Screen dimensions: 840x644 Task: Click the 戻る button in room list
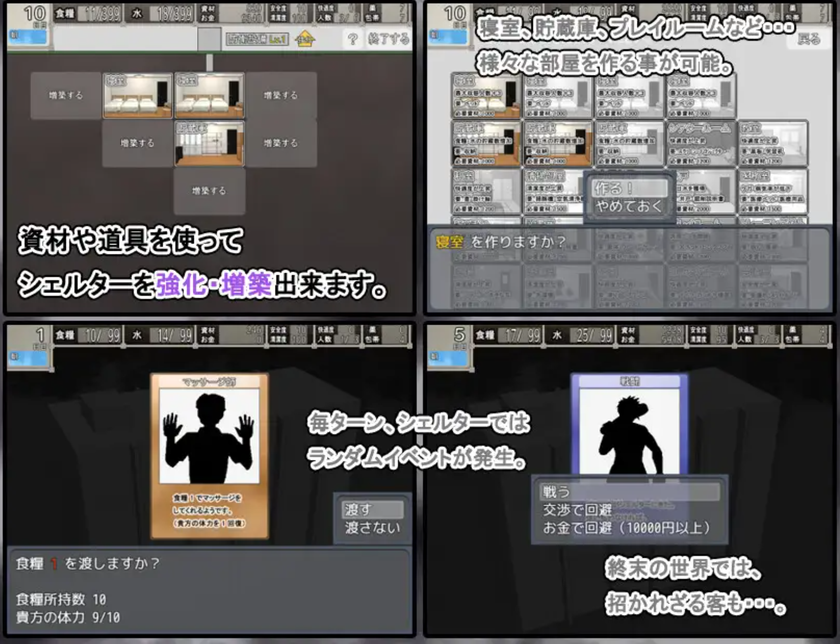(x=809, y=39)
